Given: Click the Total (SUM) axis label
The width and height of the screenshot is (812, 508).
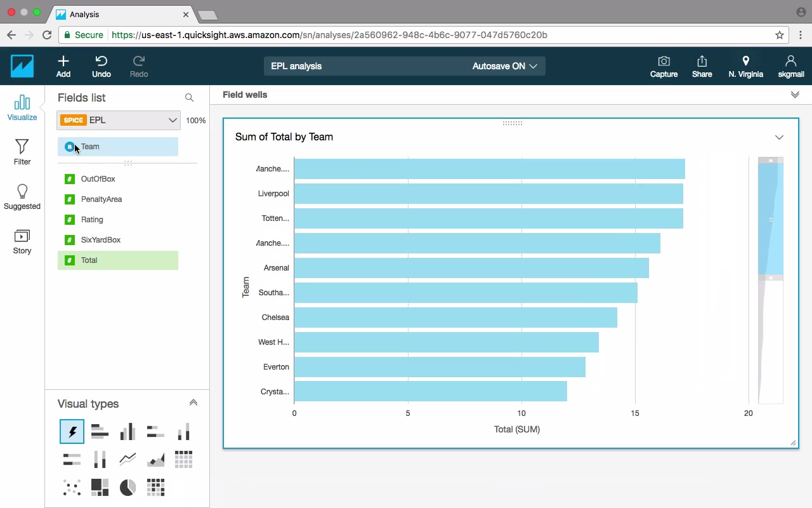Looking at the screenshot, I should [517, 430].
